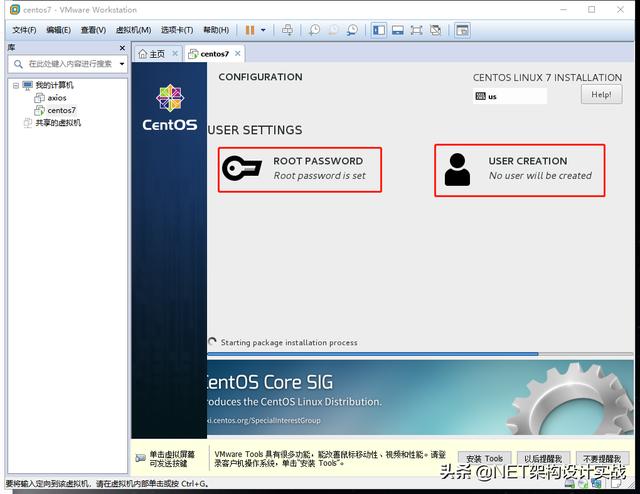This screenshot has width=640, height=494.
Task: Click the revert to snapshot icon
Action: (333, 30)
